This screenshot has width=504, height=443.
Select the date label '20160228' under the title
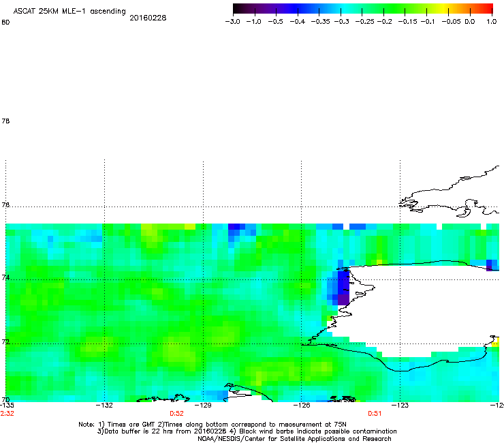[x=148, y=18]
